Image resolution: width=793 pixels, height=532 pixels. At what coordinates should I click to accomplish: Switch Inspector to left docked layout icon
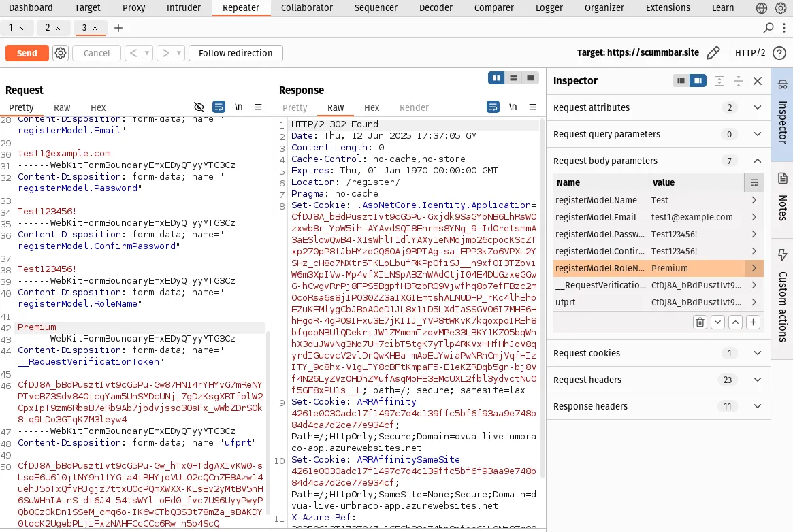pyautogui.click(x=681, y=81)
